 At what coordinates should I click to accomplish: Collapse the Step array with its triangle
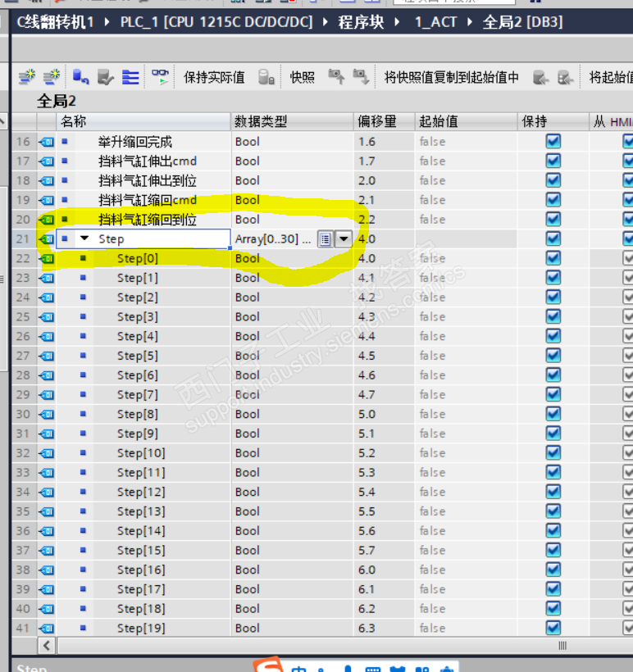coord(84,238)
